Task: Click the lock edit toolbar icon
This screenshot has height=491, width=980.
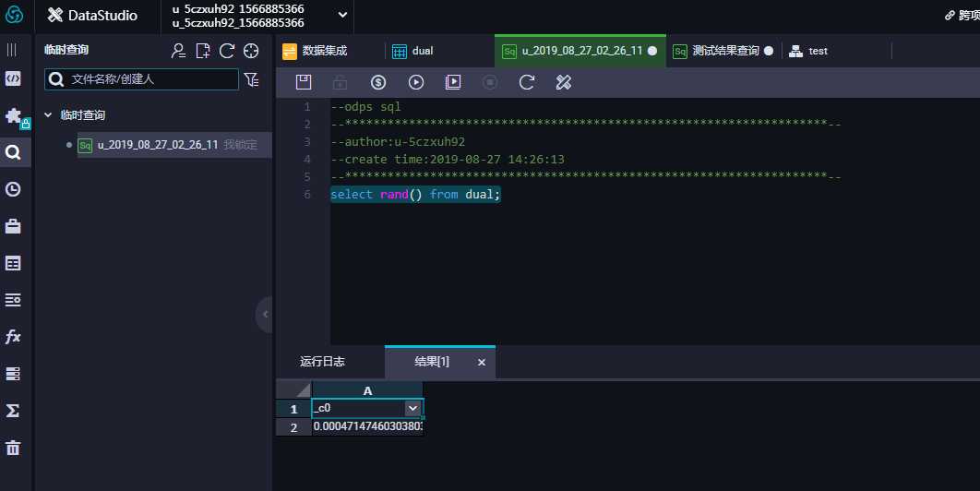Action: click(x=340, y=82)
